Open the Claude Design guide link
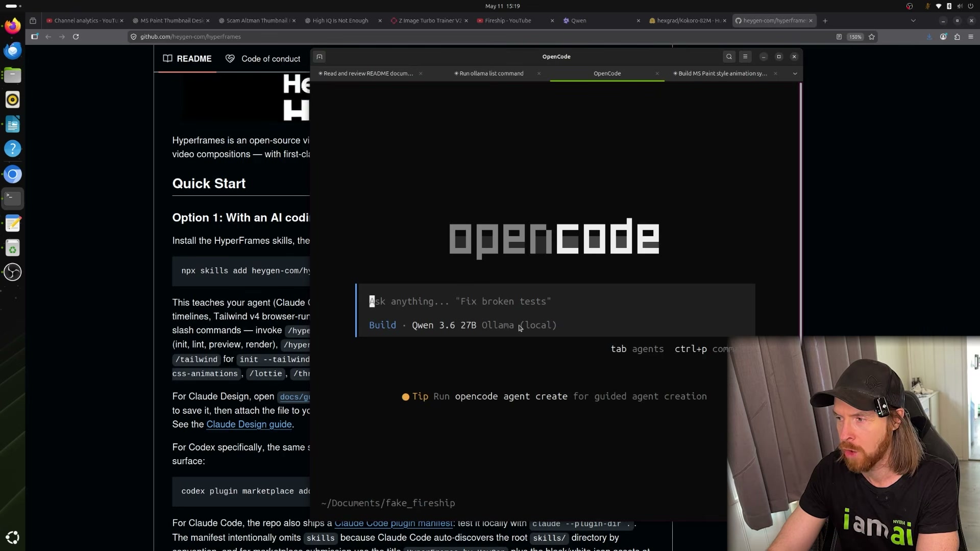This screenshot has width=980, height=551. tap(249, 424)
